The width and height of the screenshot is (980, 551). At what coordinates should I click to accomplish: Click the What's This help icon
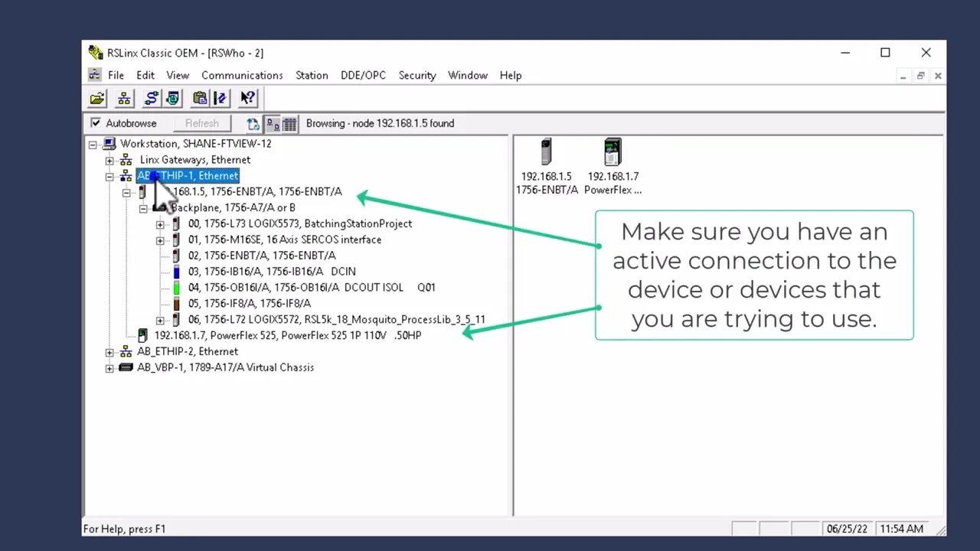(x=248, y=98)
